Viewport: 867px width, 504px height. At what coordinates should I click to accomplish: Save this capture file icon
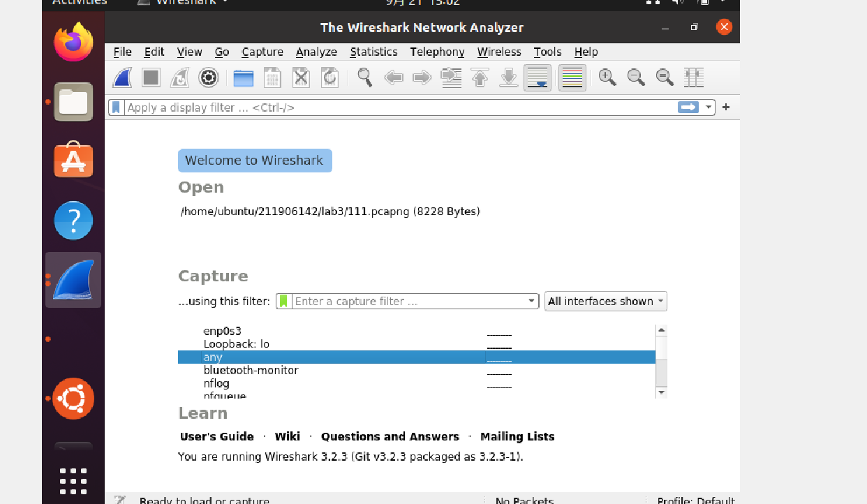272,77
